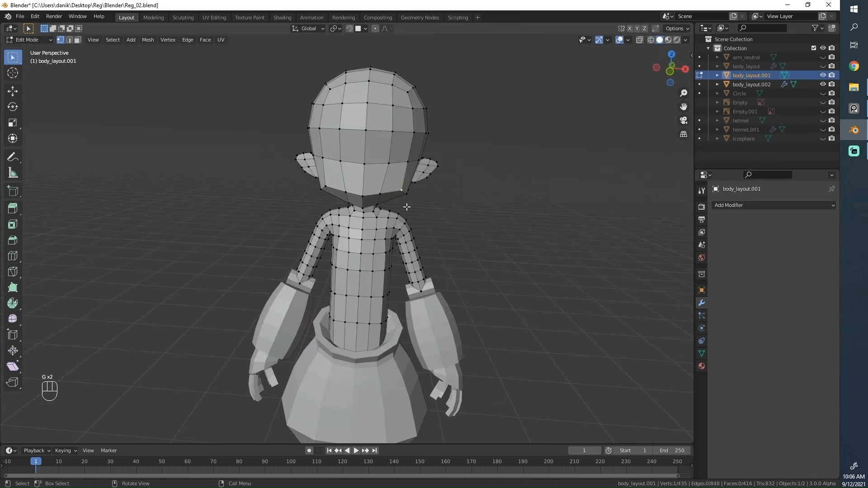Open the Edit Mode dropdown
868x488 pixels.
point(28,40)
